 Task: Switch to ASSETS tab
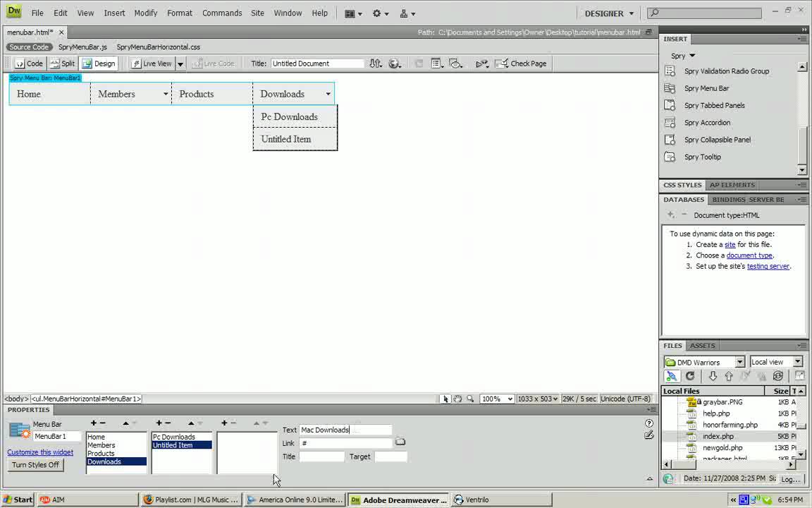(702, 346)
